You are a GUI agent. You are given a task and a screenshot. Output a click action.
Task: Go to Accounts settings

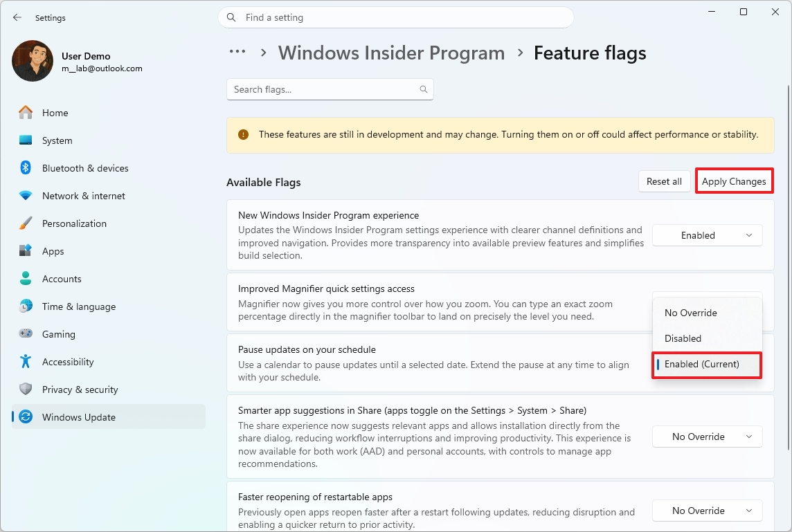[x=109, y=279]
